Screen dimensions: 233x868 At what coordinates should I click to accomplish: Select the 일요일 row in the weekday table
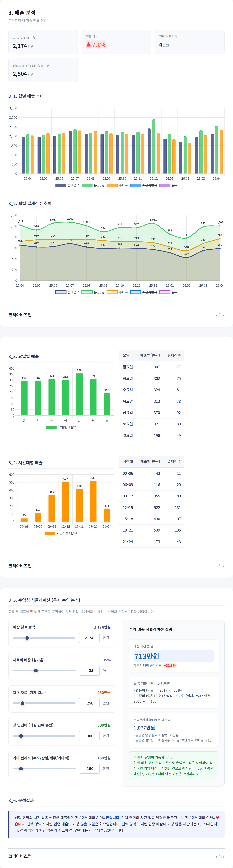[x=152, y=436]
